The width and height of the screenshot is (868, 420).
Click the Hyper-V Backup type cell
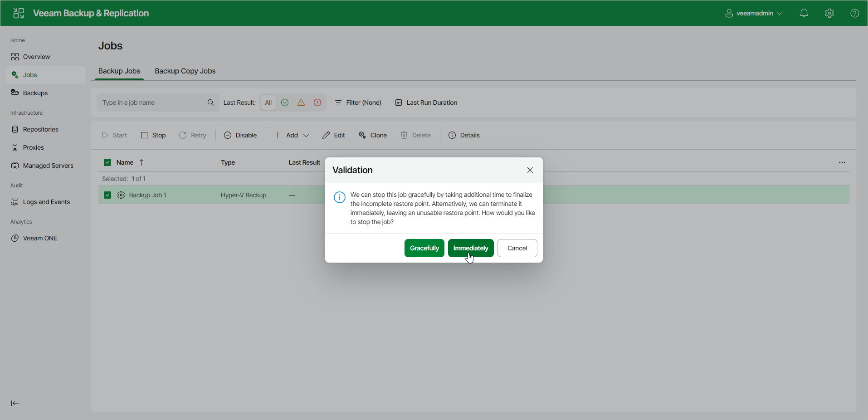tap(244, 195)
